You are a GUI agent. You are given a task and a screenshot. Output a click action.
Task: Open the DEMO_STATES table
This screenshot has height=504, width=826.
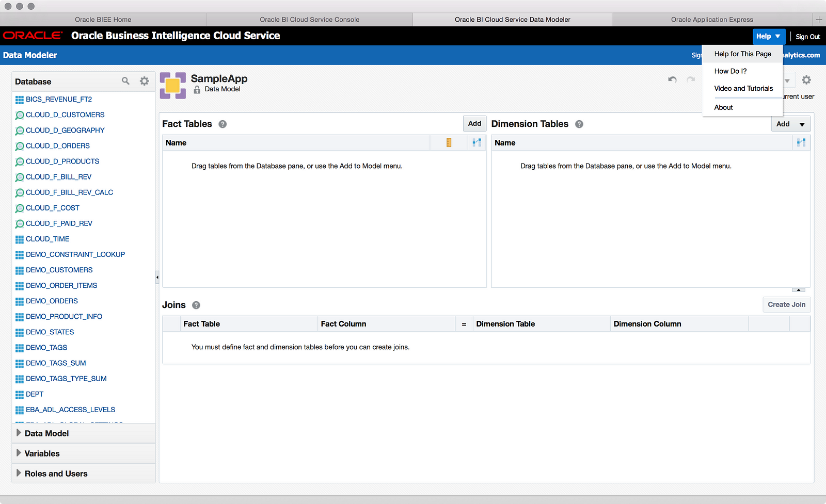tap(50, 332)
